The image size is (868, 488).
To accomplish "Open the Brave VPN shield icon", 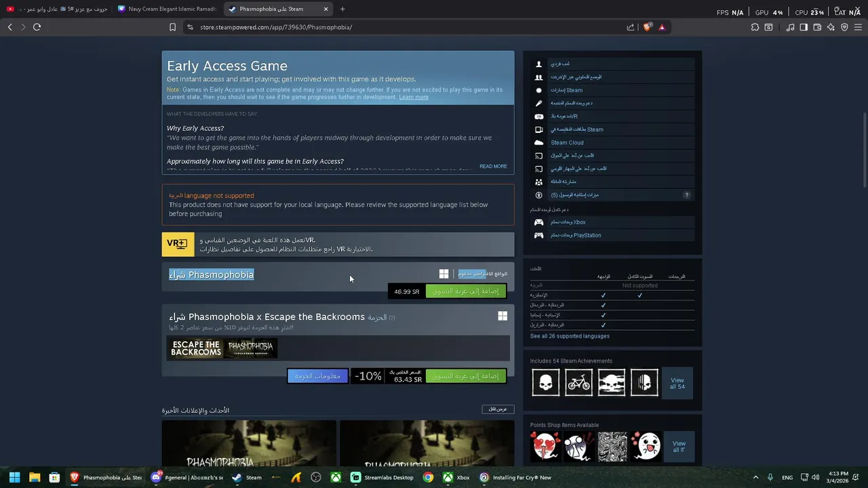I will [844, 27].
